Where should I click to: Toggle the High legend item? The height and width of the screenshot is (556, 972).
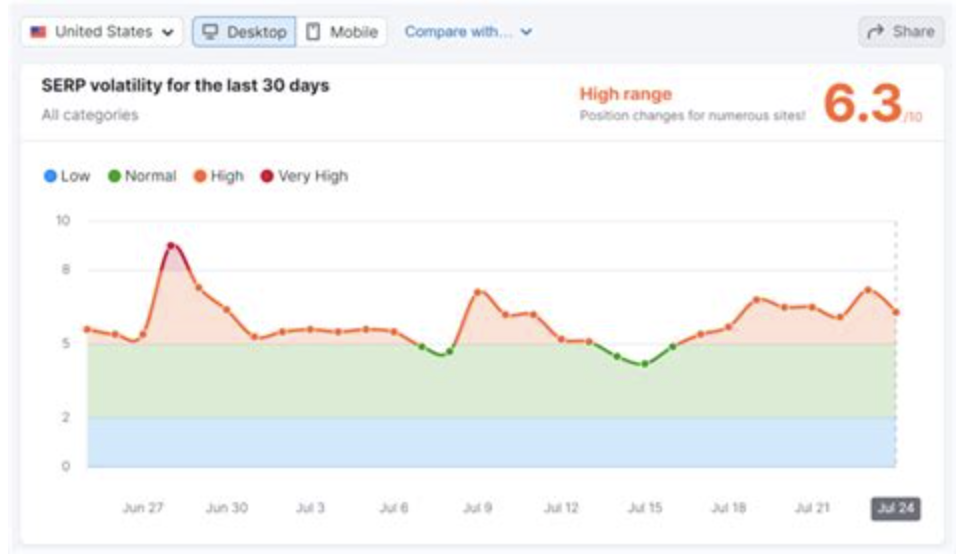(218, 176)
